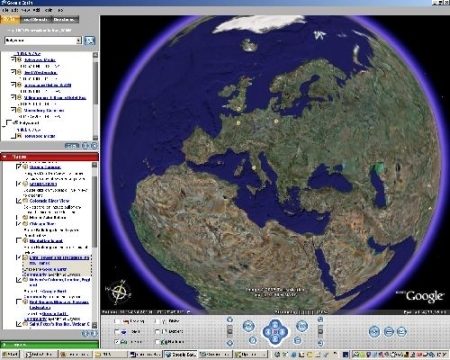
Task: Rotate the view clockwise
Action: pyautogui.click(x=302, y=326)
